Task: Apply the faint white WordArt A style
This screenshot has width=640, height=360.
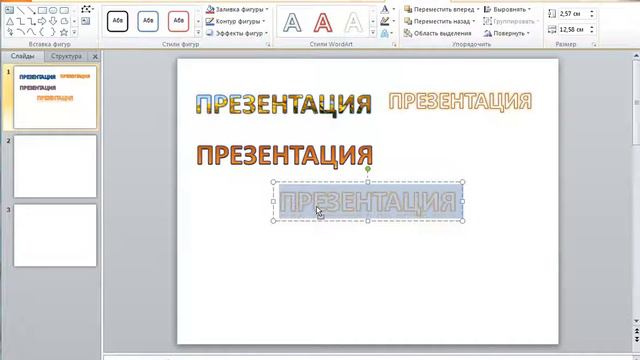Action: [353, 22]
